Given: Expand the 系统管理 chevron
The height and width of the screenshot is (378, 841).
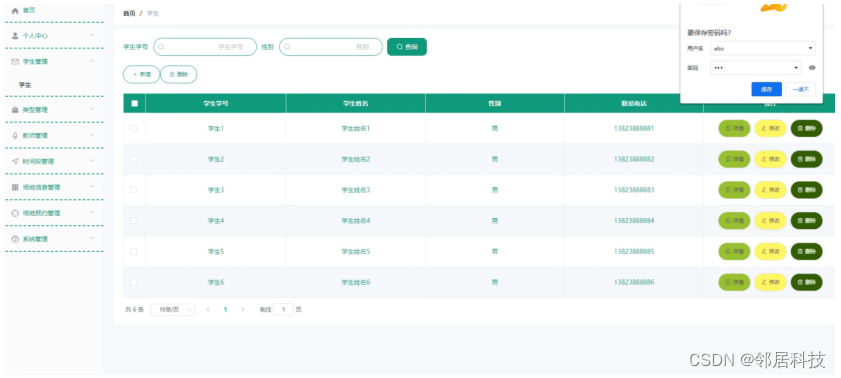Looking at the screenshot, I should coord(92,239).
